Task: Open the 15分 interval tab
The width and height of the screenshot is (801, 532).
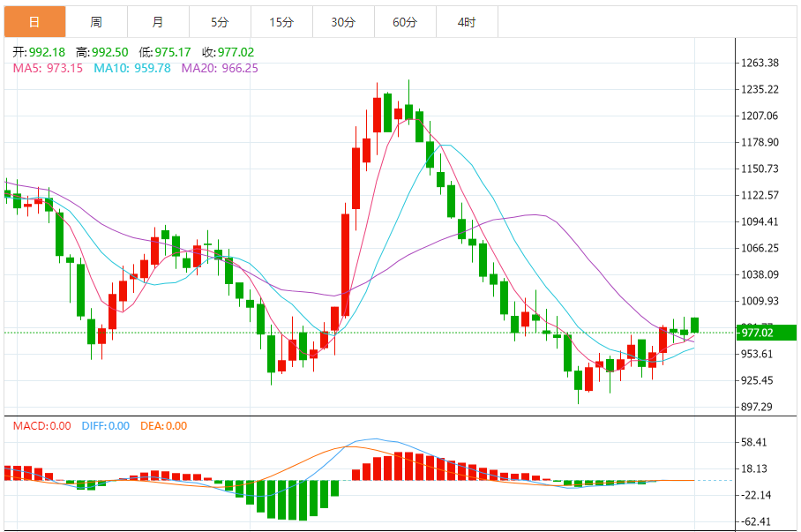Action: pyautogui.click(x=282, y=22)
